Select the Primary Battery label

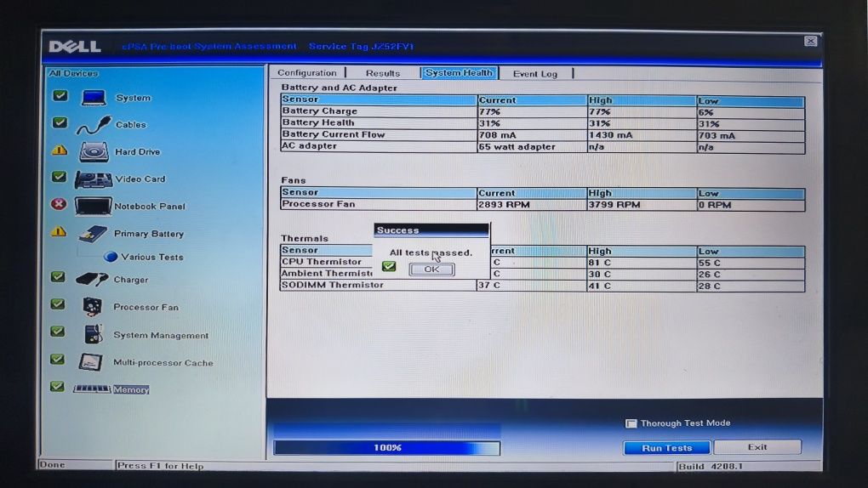pyautogui.click(x=149, y=234)
